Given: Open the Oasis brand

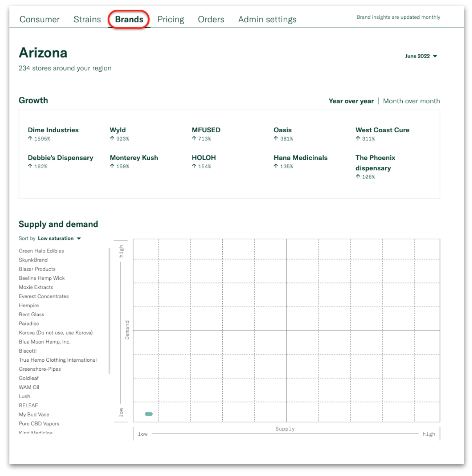Looking at the screenshot, I should tap(283, 130).
